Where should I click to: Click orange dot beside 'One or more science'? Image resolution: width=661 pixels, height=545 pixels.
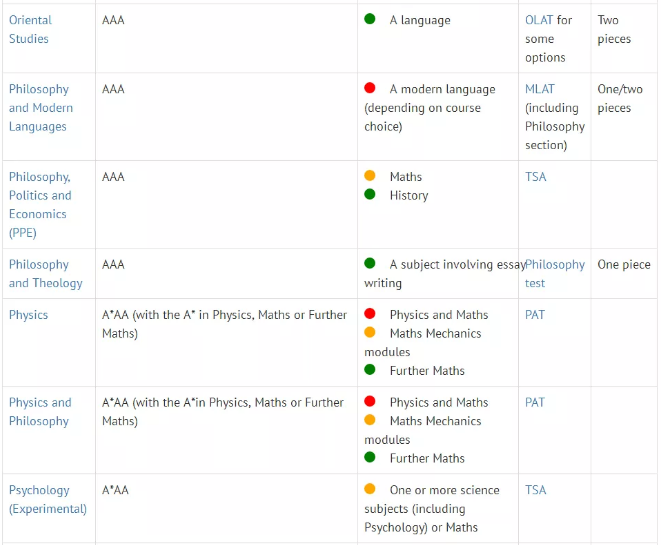(x=370, y=489)
